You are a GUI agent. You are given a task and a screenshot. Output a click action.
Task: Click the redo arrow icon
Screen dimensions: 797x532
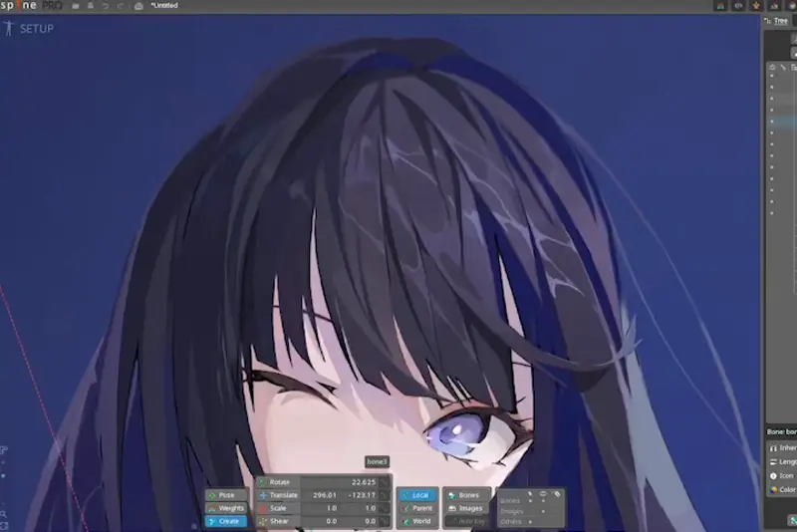pyautogui.click(x=121, y=6)
